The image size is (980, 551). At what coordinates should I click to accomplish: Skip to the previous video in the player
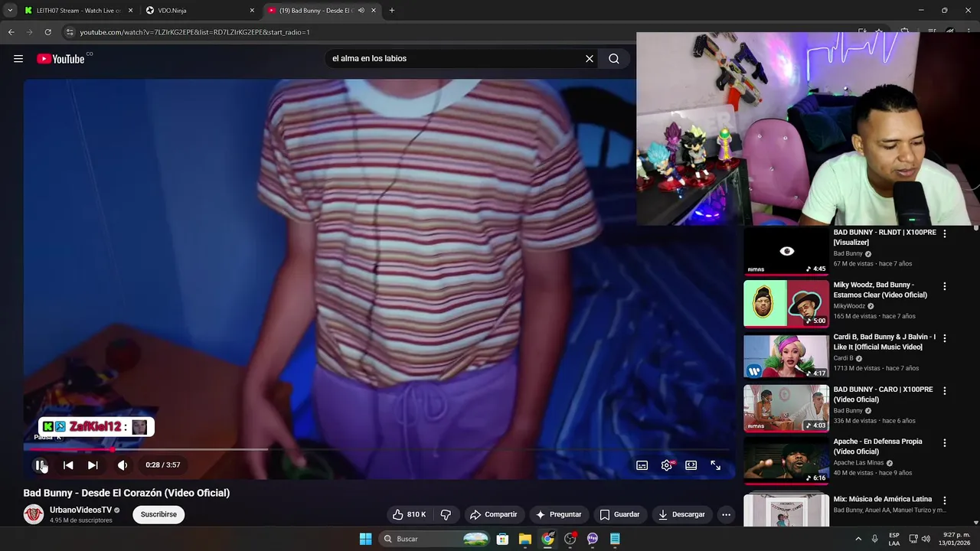(68, 465)
